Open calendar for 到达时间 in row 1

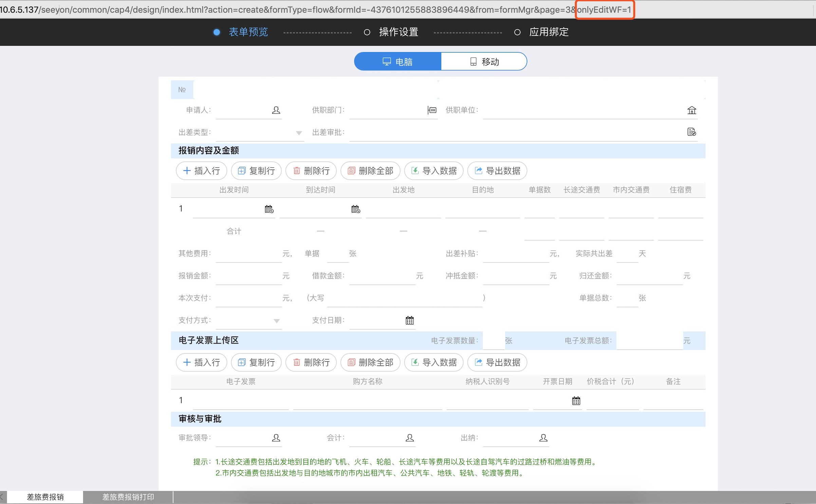click(x=355, y=209)
